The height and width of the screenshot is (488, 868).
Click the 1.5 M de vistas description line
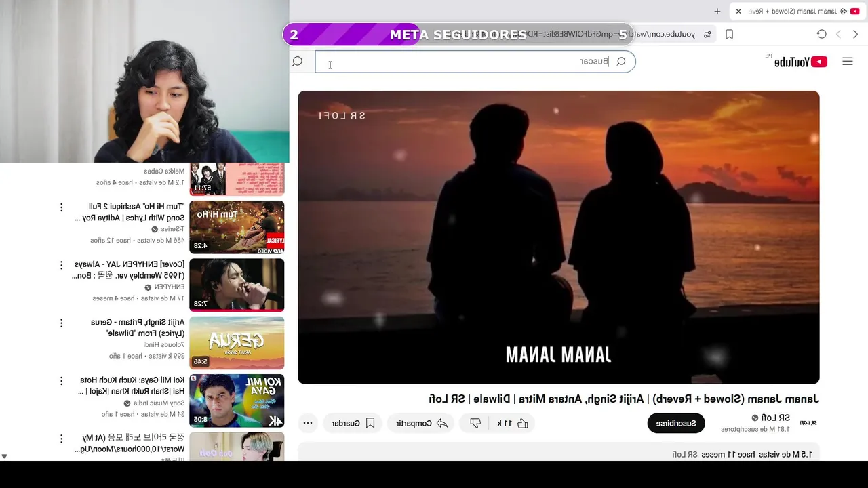[741, 454]
